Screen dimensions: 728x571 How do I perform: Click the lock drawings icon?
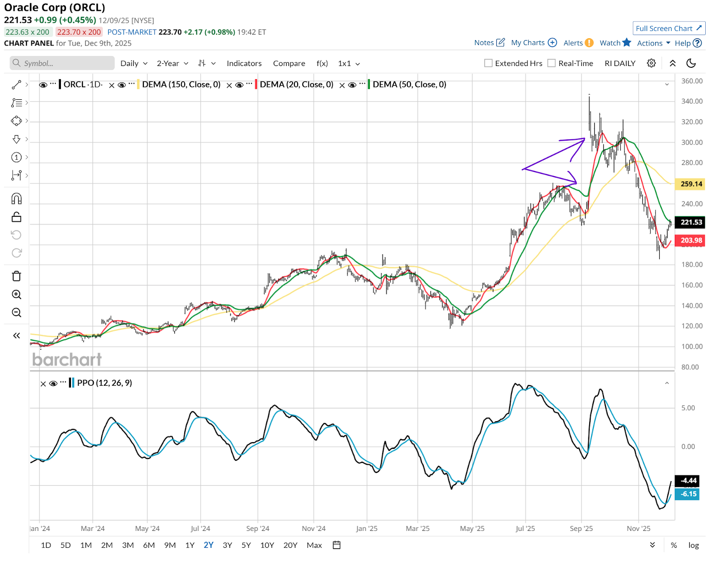click(x=16, y=217)
